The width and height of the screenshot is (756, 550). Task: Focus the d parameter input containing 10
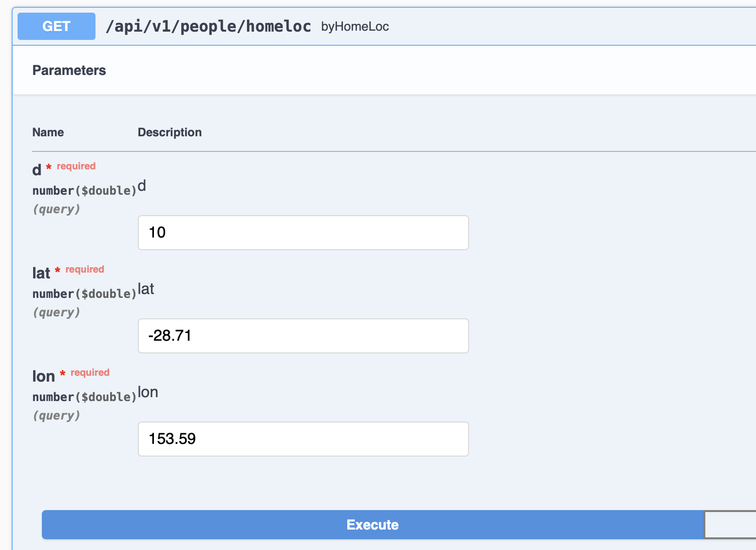point(303,233)
